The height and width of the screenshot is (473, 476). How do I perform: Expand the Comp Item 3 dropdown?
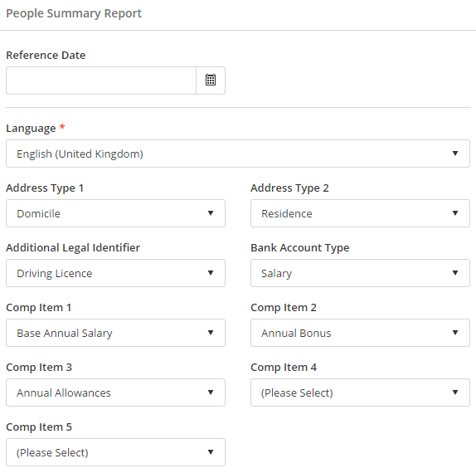115,393
